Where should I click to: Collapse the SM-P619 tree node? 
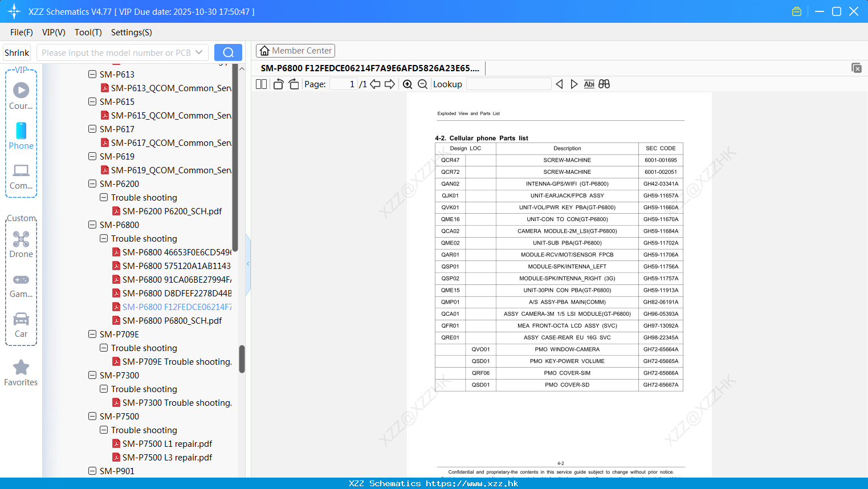pyautogui.click(x=92, y=156)
